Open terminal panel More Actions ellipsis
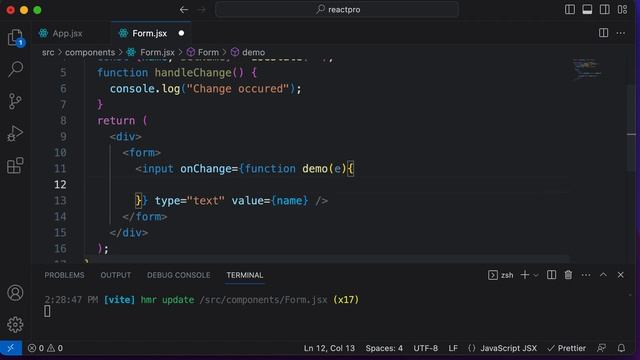This screenshot has width=640, height=360. point(586,275)
